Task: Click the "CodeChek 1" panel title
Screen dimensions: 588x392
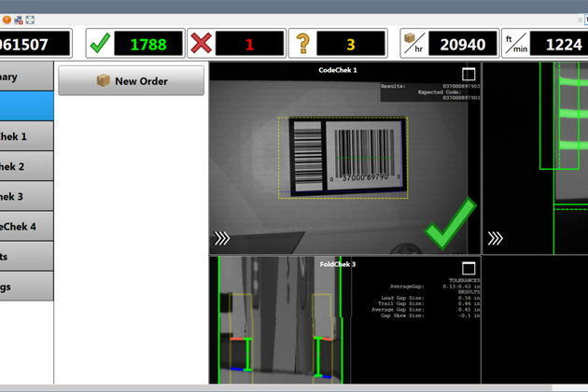Action: pyautogui.click(x=338, y=70)
